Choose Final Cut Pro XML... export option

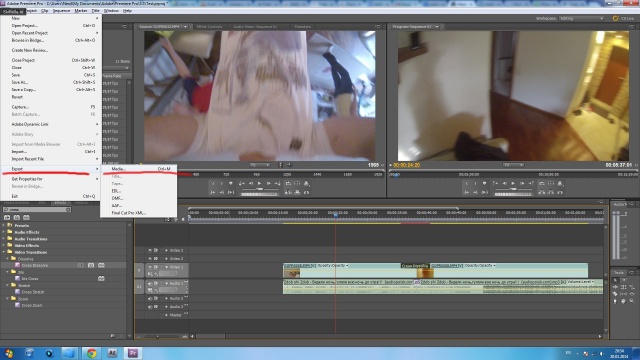139,213
